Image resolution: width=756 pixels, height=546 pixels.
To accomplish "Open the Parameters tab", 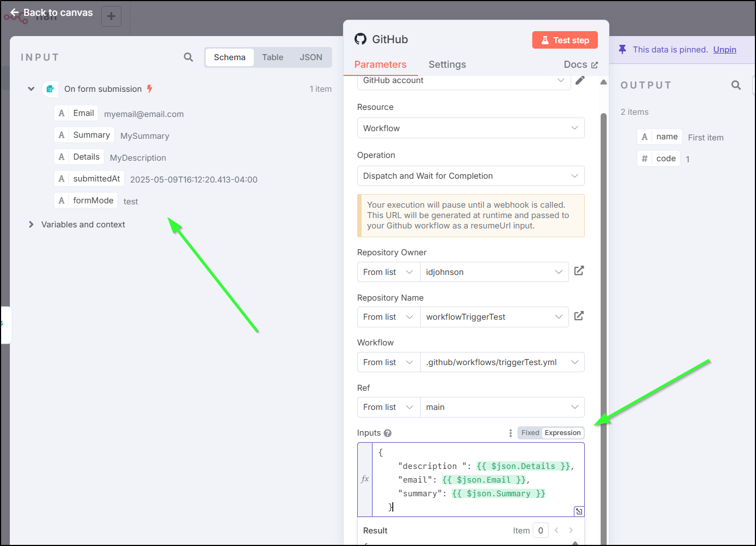I will tap(380, 64).
